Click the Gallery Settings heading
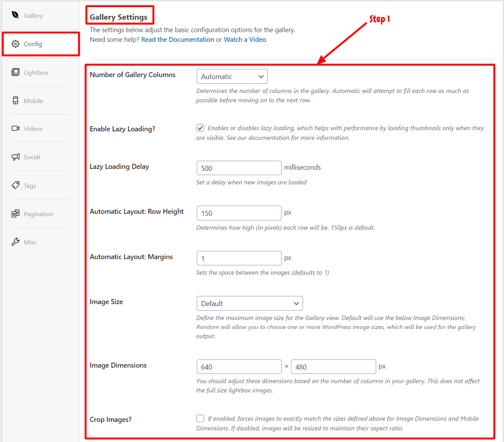Screen dimensions: 504x442 click(119, 17)
